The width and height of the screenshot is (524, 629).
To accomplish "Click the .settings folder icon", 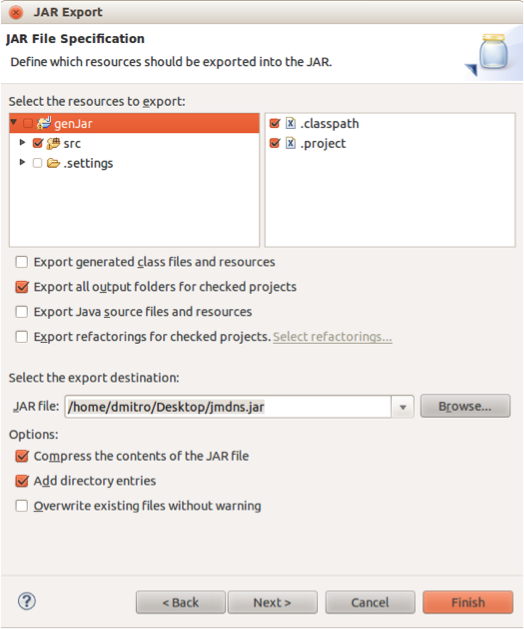I will 53,163.
